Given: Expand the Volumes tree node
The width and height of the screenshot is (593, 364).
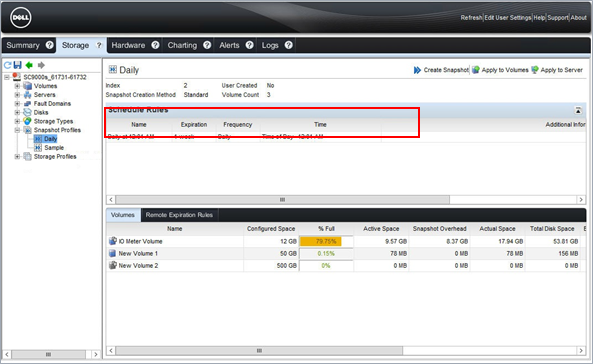Looking at the screenshot, I should [17, 86].
